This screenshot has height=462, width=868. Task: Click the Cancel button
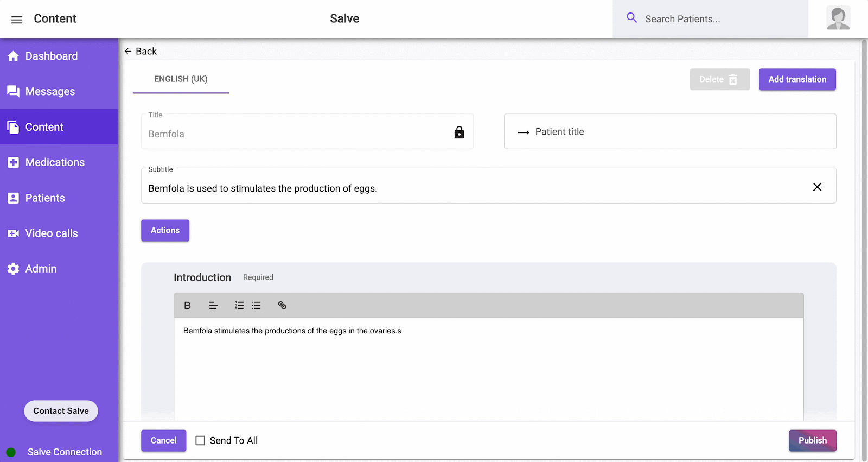(x=163, y=440)
